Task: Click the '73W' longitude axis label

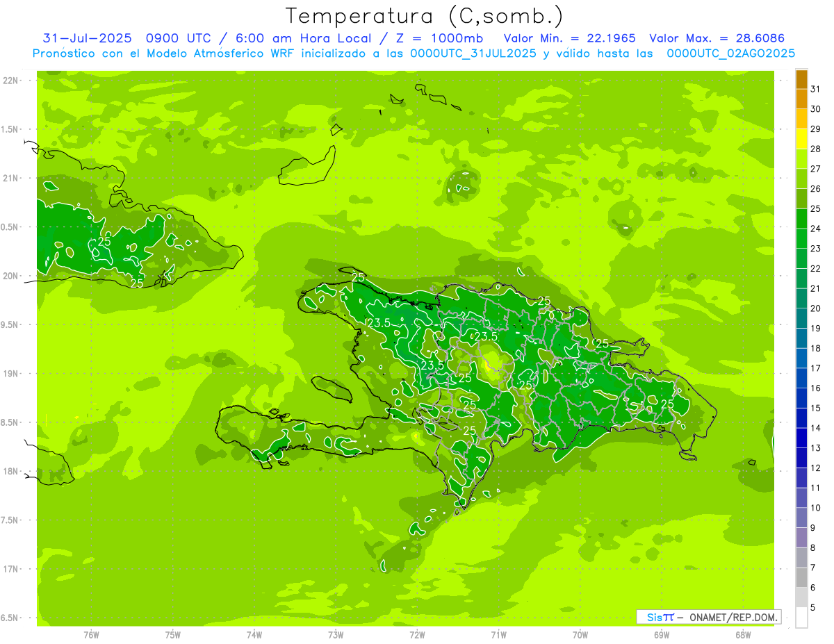Action: coord(336,635)
